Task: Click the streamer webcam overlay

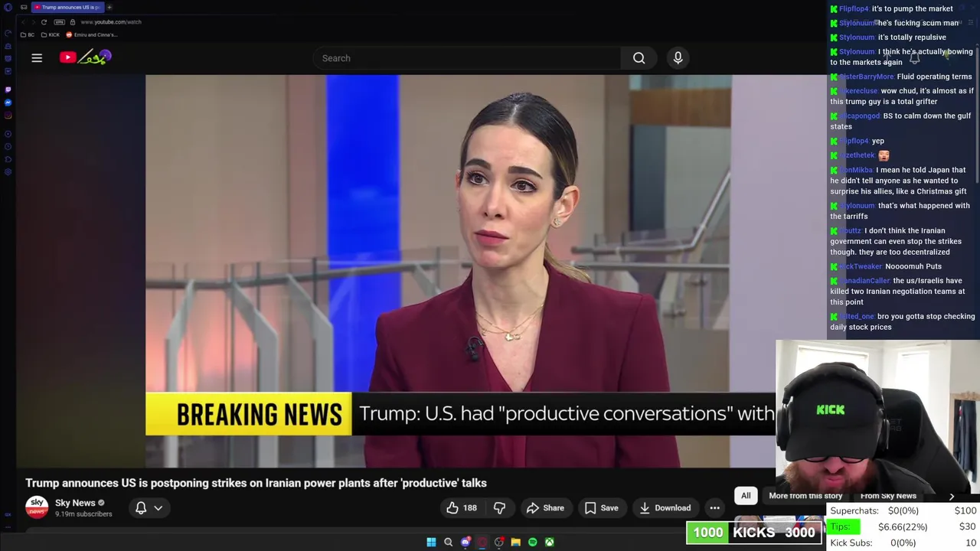Action: click(x=877, y=418)
